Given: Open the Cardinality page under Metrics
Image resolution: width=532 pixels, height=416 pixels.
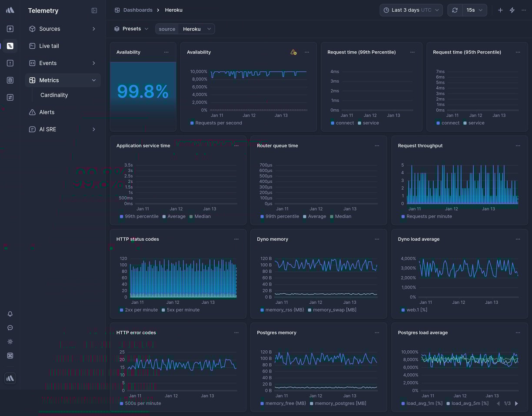Looking at the screenshot, I should coord(54,95).
